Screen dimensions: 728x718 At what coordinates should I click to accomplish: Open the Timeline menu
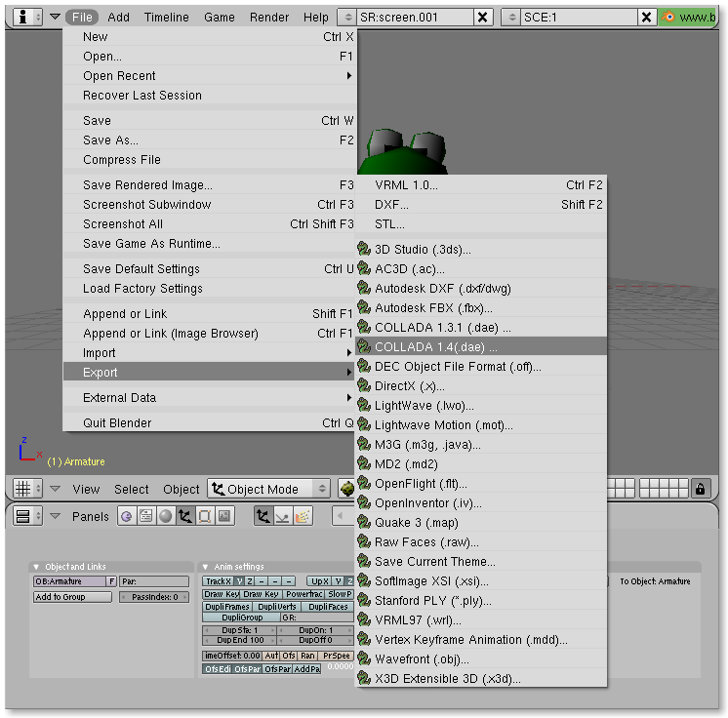pyautogui.click(x=166, y=18)
